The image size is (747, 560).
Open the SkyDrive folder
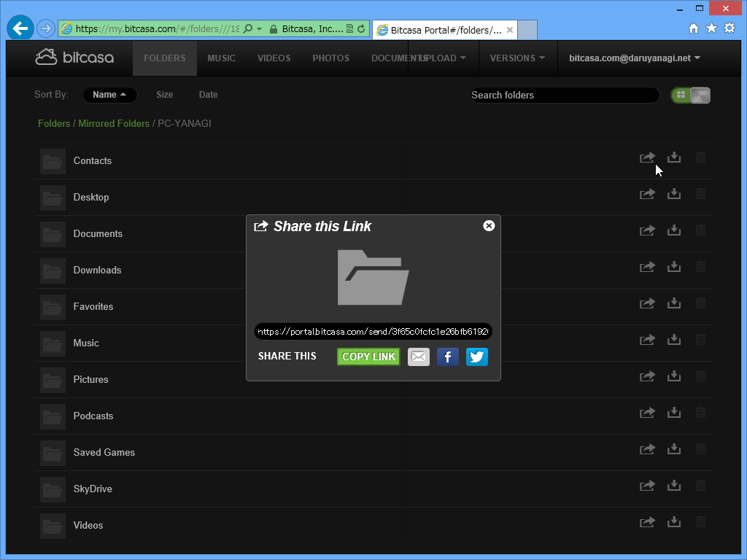tap(93, 489)
